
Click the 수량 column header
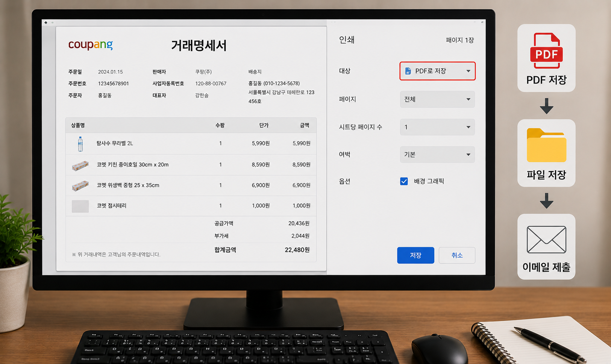click(x=220, y=125)
